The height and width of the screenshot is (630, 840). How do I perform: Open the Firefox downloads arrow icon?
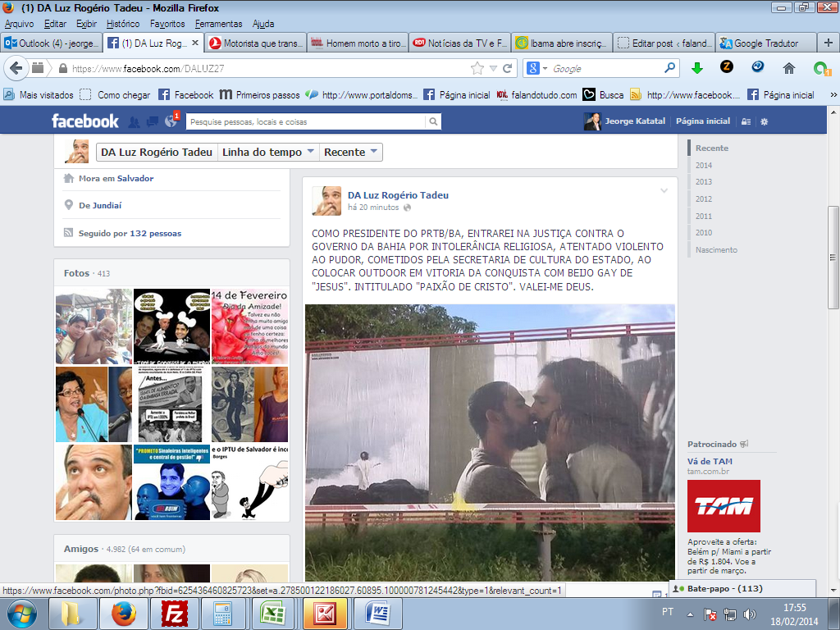point(696,68)
